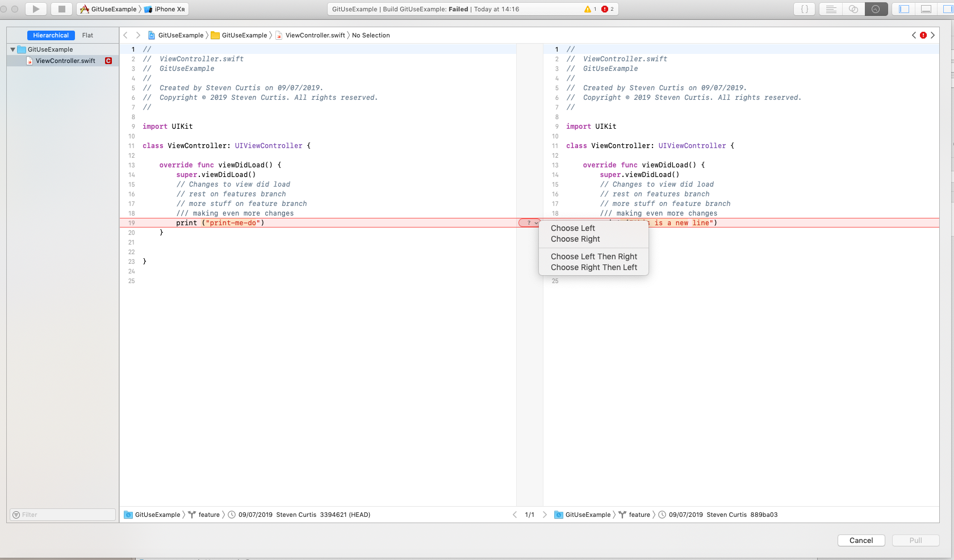
Task: Open the iPhone XR device selector
Action: pos(165,9)
